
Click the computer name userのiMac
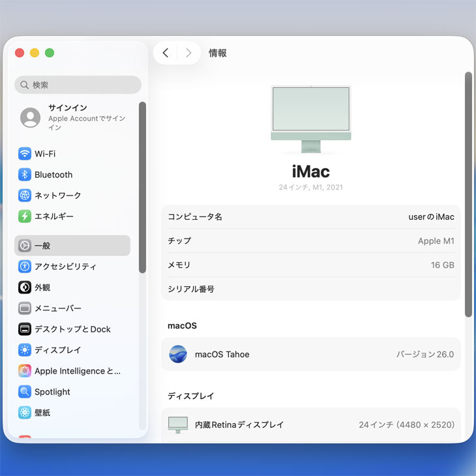click(431, 216)
